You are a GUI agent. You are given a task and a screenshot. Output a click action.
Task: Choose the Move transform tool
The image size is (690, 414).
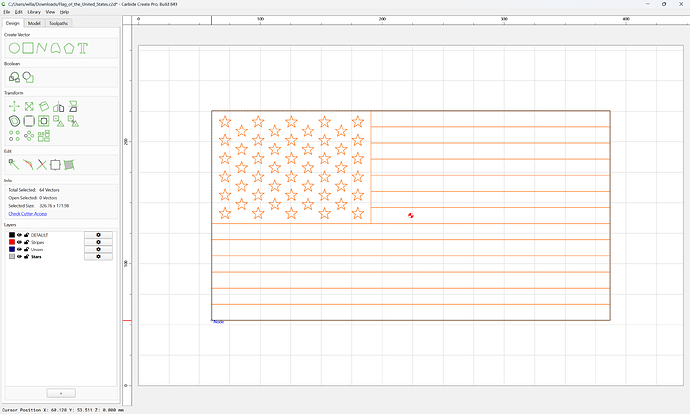click(14, 106)
